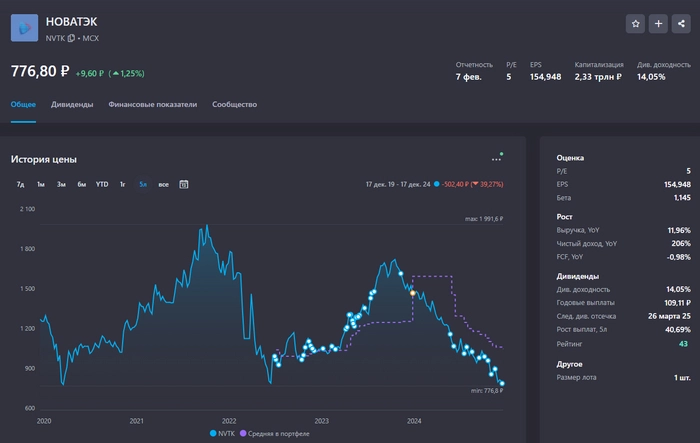Select the 6м chart range
This screenshot has height=443, width=700.
tap(81, 184)
